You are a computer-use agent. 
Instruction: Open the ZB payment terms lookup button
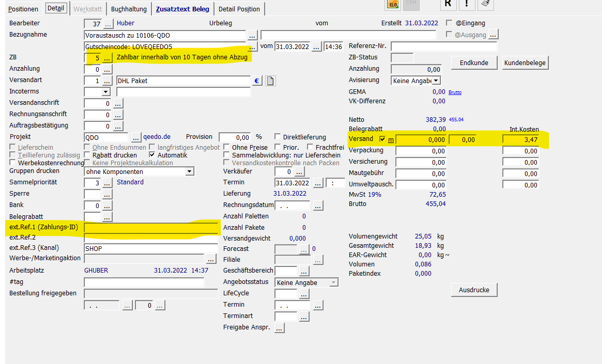[107, 58]
